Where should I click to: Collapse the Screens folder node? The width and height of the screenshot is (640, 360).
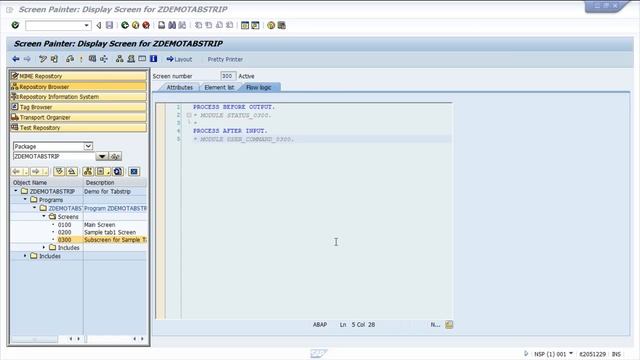(44, 216)
